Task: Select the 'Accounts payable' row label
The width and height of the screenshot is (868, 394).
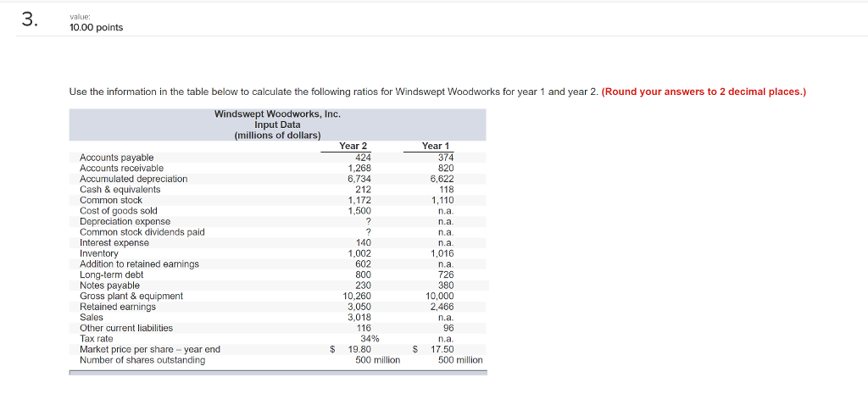Action: coord(117,158)
